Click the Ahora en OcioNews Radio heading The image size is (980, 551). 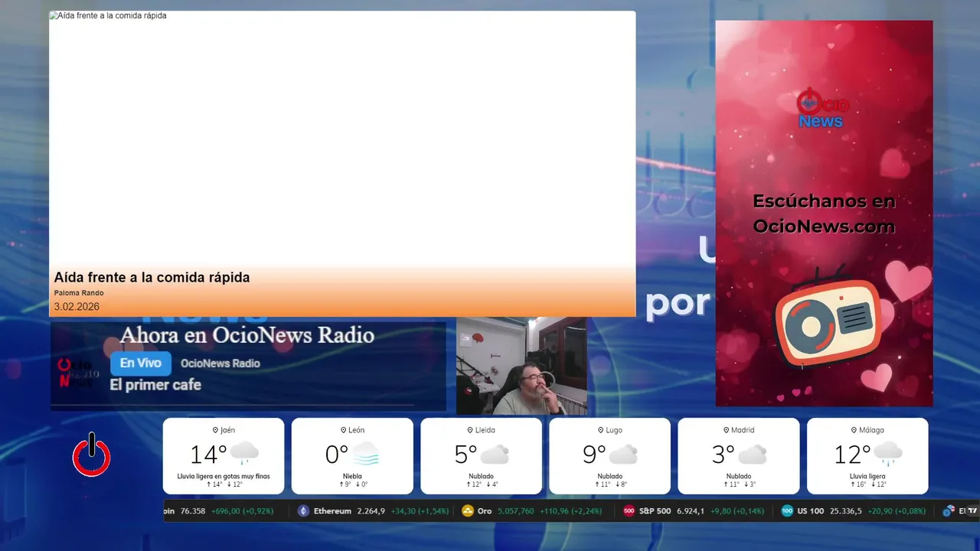click(247, 335)
